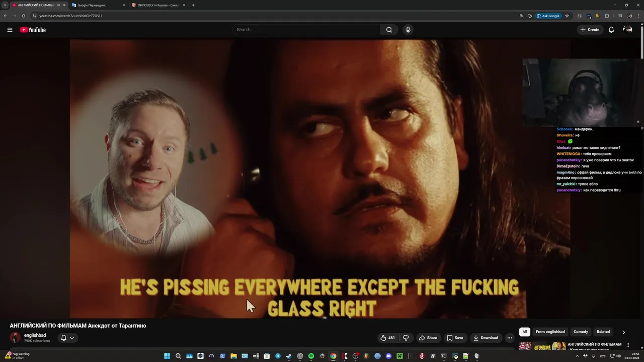The width and height of the screenshot is (644, 362).
Task: Open Minecraft from the taskbar
Action: [399, 356]
